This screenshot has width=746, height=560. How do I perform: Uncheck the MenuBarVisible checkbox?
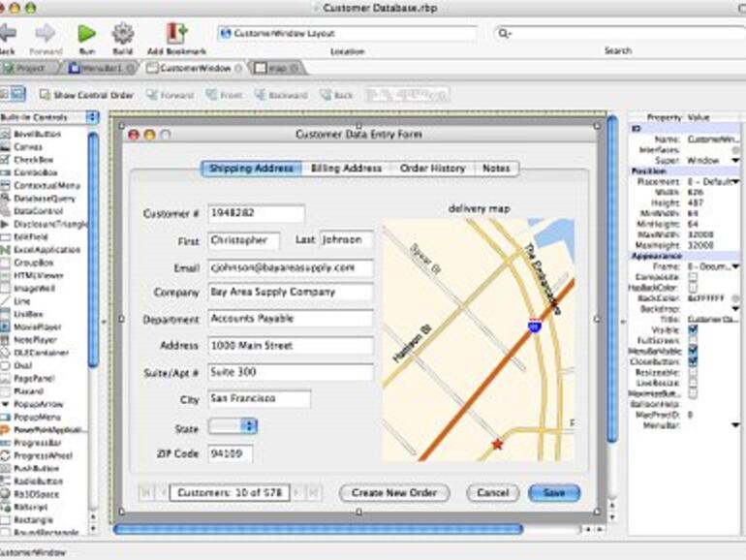(x=693, y=351)
